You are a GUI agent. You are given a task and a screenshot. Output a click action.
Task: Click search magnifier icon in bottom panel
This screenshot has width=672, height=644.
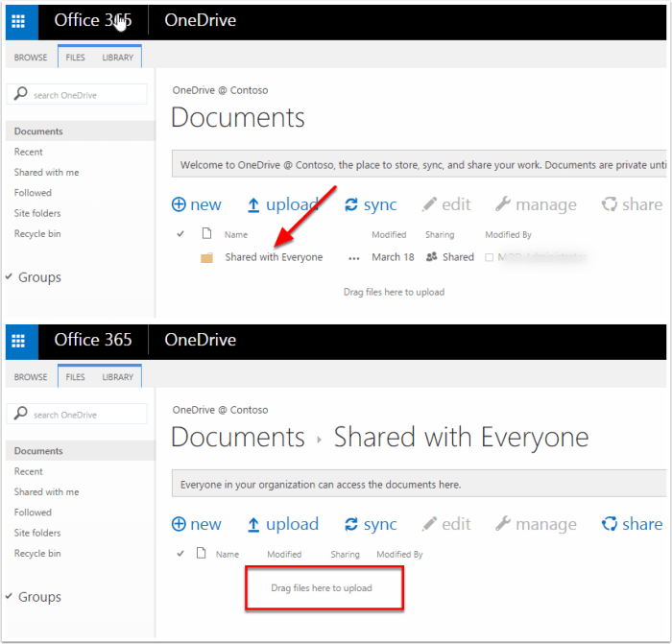(20, 413)
